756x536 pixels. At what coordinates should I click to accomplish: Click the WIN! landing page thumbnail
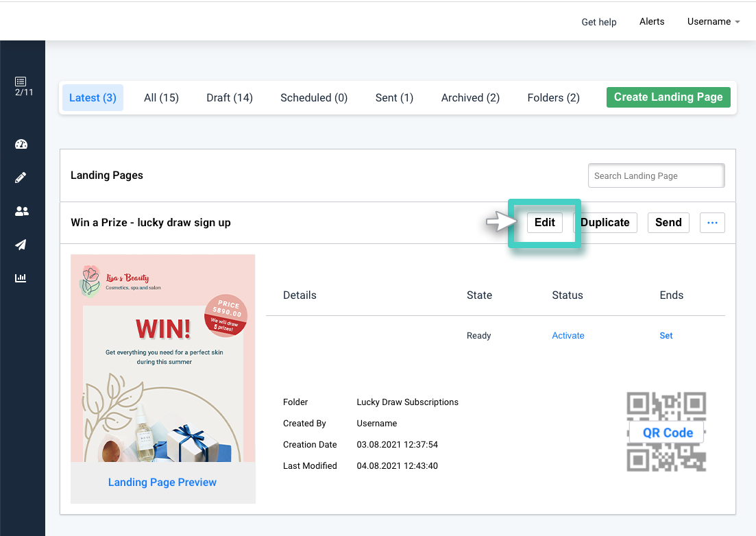tap(163, 358)
